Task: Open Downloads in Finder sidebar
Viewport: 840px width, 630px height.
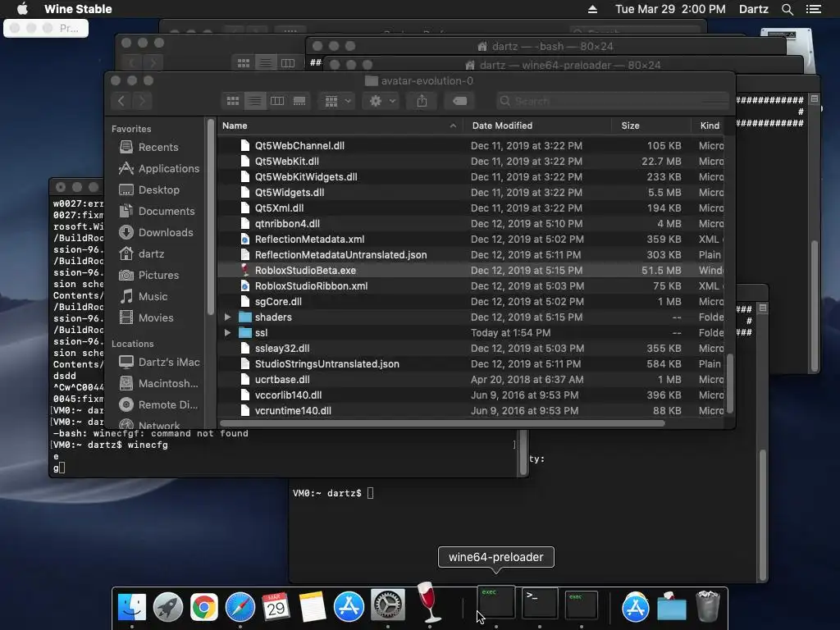Action: tap(155, 232)
